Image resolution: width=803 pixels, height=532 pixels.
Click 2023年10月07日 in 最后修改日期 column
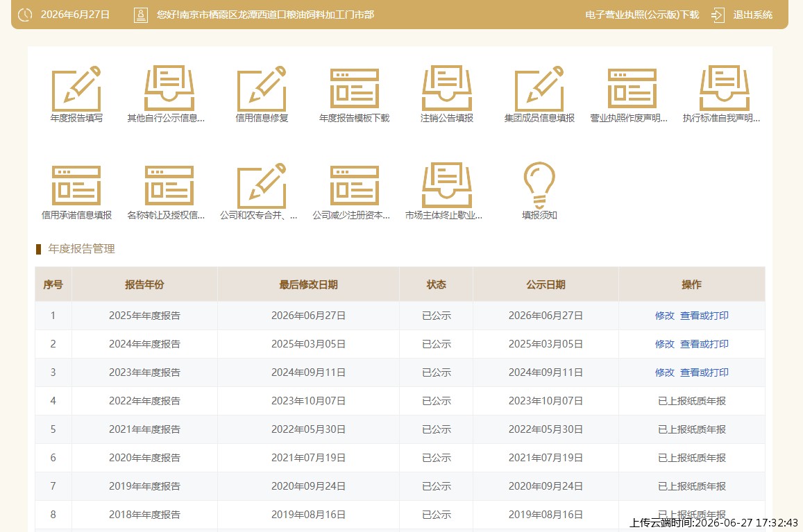pos(308,401)
